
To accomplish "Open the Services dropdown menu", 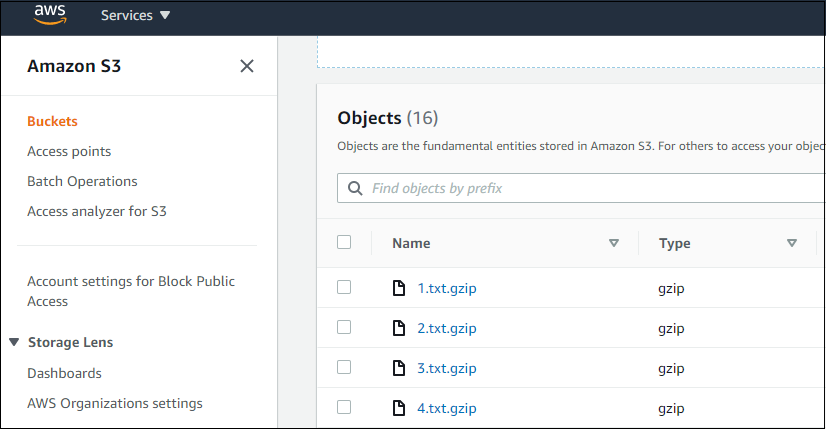I will 135,15.
